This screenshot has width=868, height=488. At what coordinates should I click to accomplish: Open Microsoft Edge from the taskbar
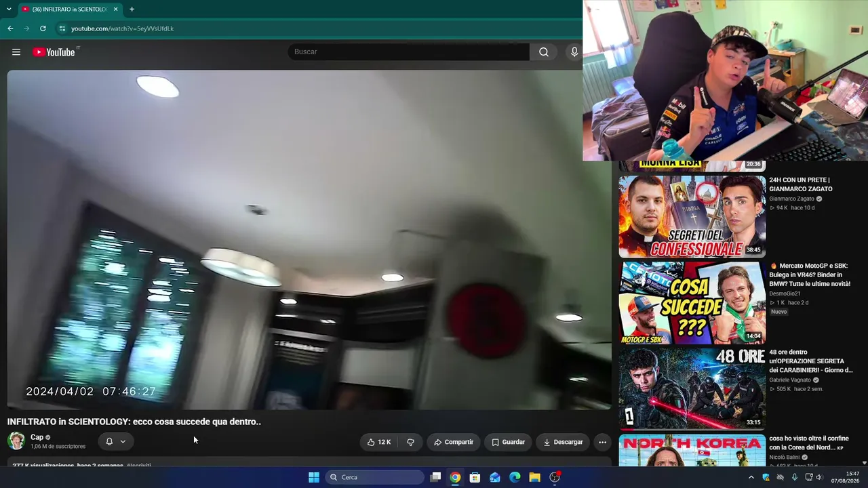pyautogui.click(x=515, y=477)
